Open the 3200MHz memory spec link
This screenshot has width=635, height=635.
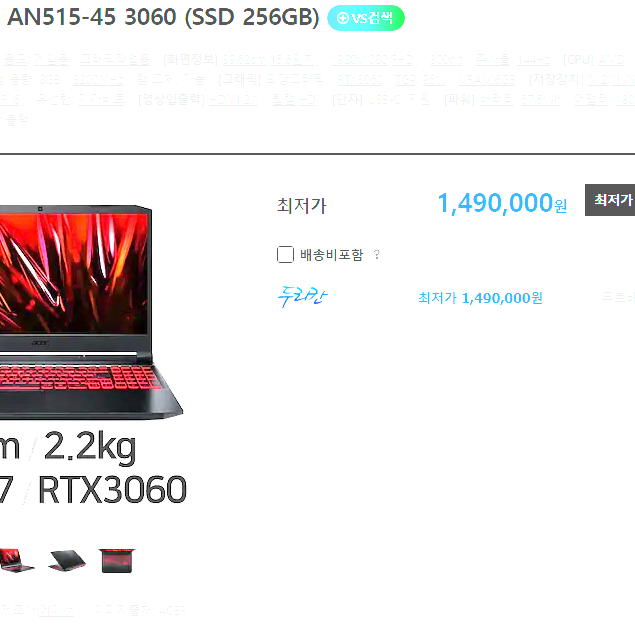pos(98,80)
